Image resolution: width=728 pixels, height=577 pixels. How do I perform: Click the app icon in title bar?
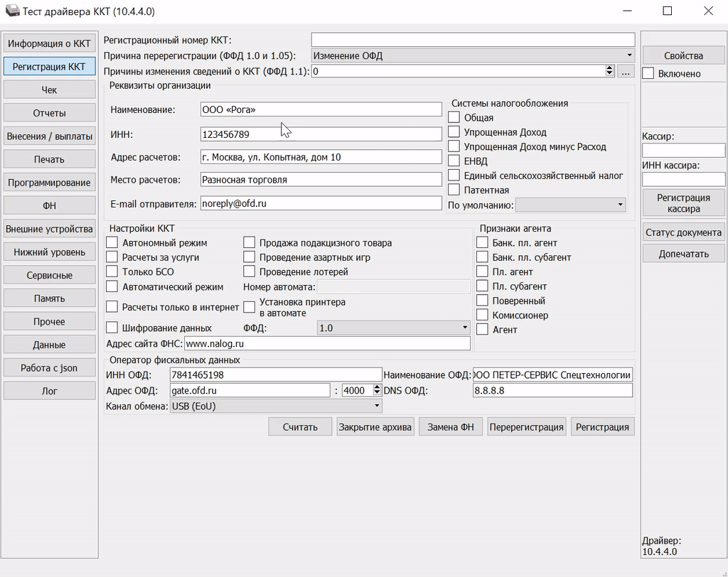11,11
